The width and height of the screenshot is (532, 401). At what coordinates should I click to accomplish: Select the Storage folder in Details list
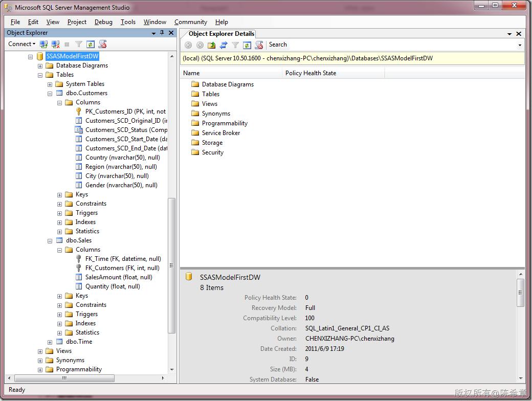(207, 143)
